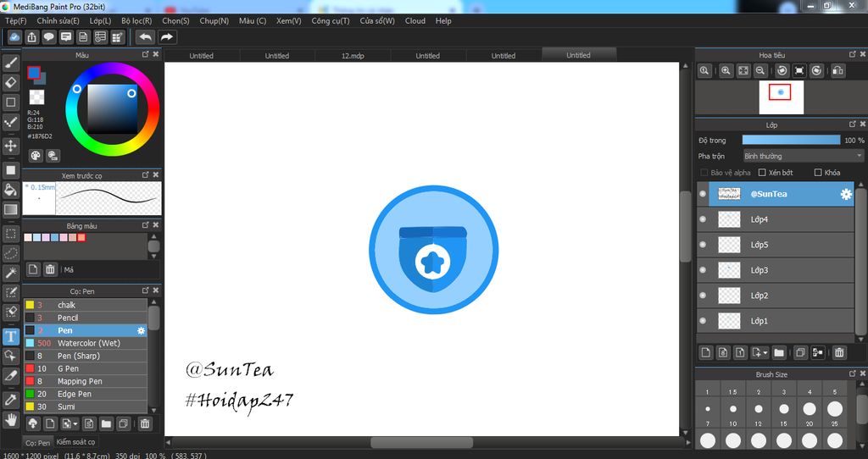Screen dimensions: 868x459
Task: Select the Magic Wand tool
Action: click(10, 273)
